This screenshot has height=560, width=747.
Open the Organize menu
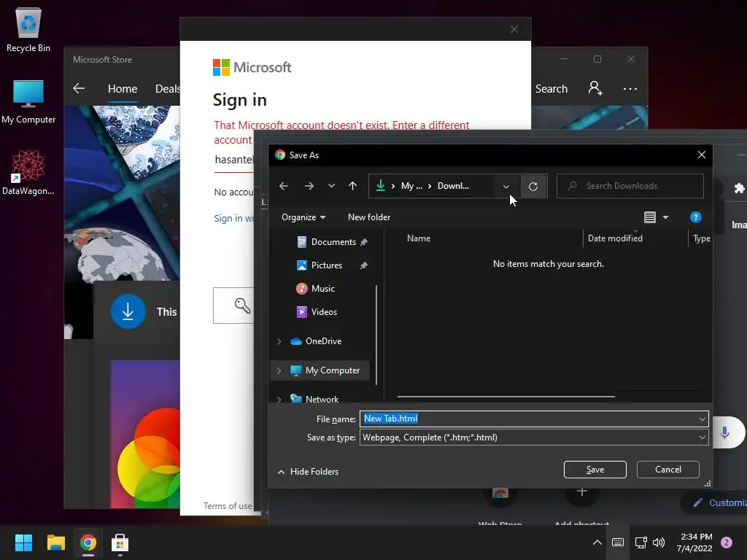pos(303,217)
